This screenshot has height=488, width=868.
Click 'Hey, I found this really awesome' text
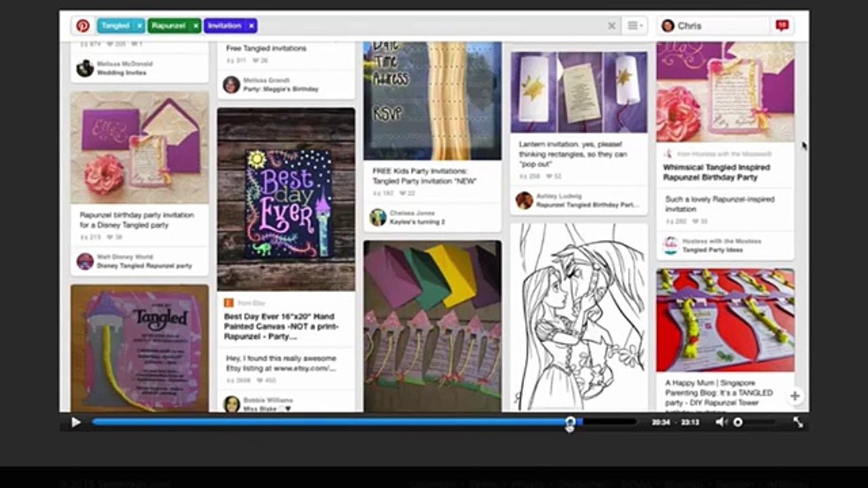281,363
